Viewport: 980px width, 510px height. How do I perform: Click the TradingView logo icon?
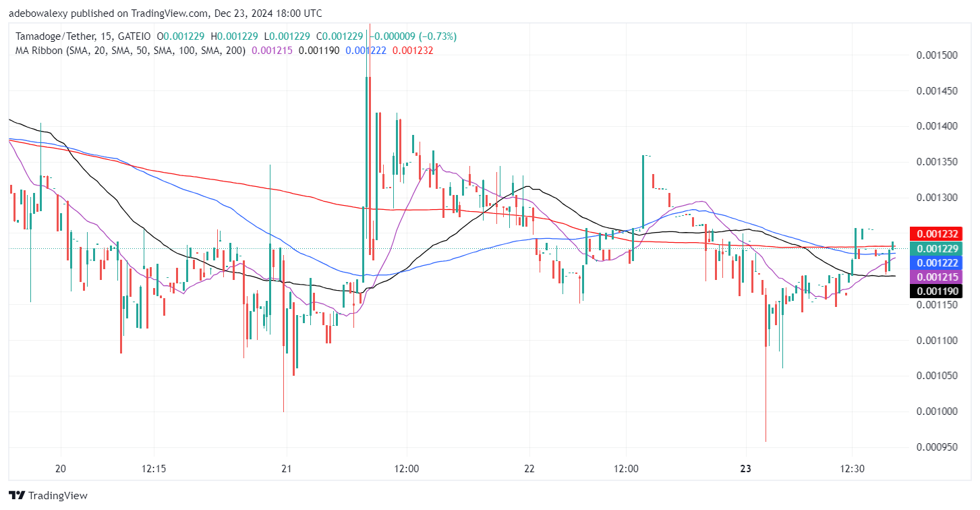click(17, 495)
